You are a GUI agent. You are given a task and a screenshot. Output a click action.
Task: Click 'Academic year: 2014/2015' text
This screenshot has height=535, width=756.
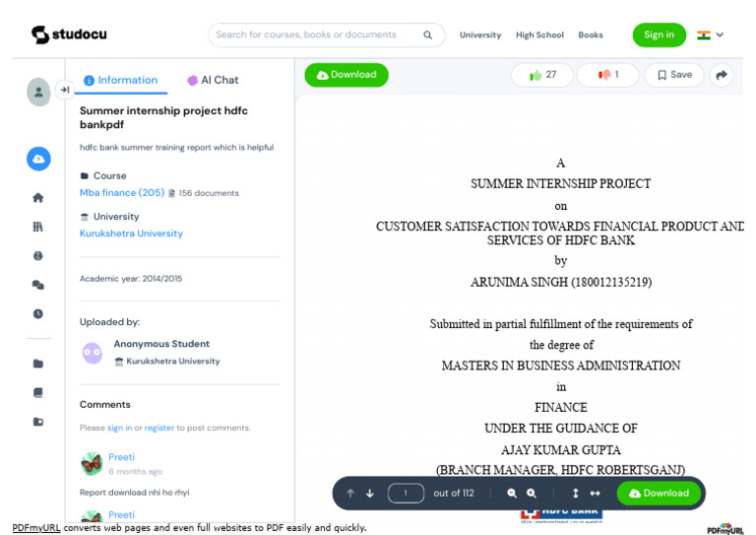(131, 279)
